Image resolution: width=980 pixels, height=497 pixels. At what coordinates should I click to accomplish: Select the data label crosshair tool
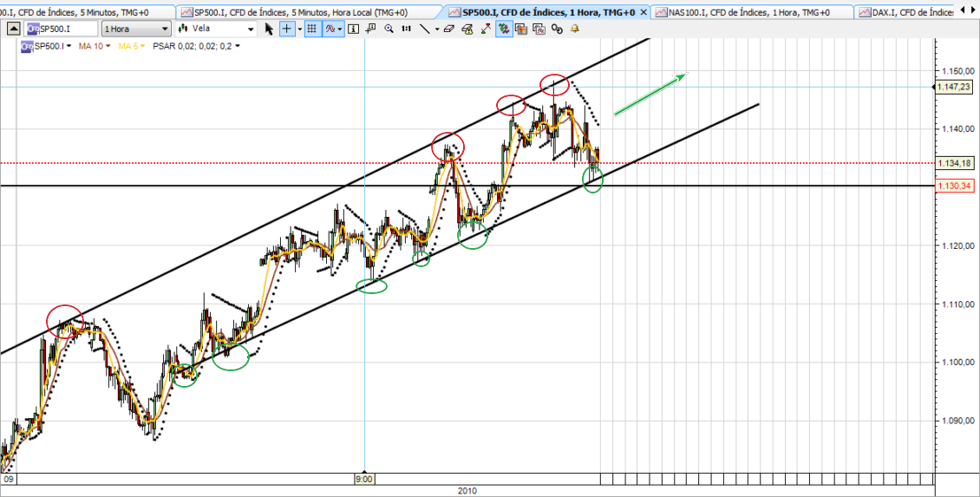(372, 28)
